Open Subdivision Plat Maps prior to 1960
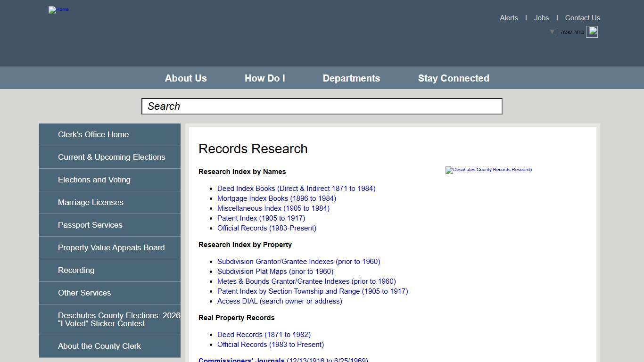Image resolution: width=644 pixels, height=362 pixels. pos(275,271)
